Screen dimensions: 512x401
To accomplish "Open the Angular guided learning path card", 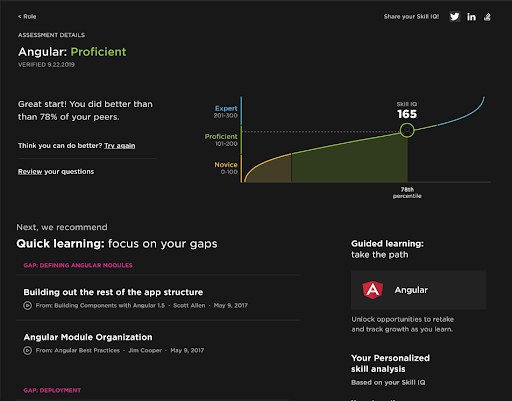I will (418, 290).
